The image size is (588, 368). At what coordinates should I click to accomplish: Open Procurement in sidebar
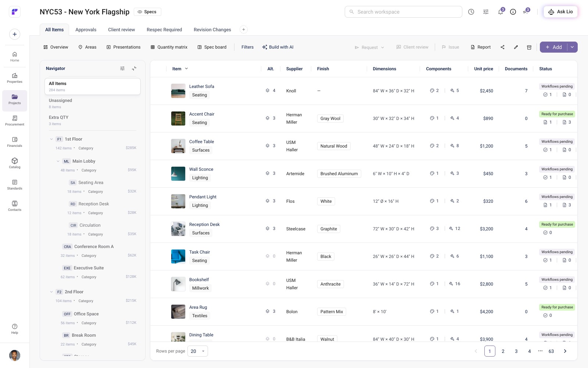click(x=15, y=121)
